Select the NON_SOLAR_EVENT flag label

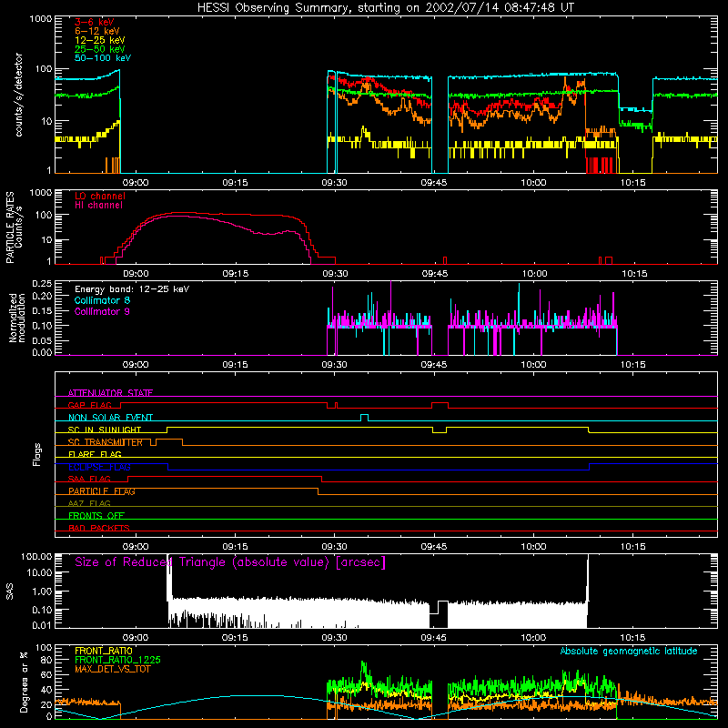click(110, 418)
